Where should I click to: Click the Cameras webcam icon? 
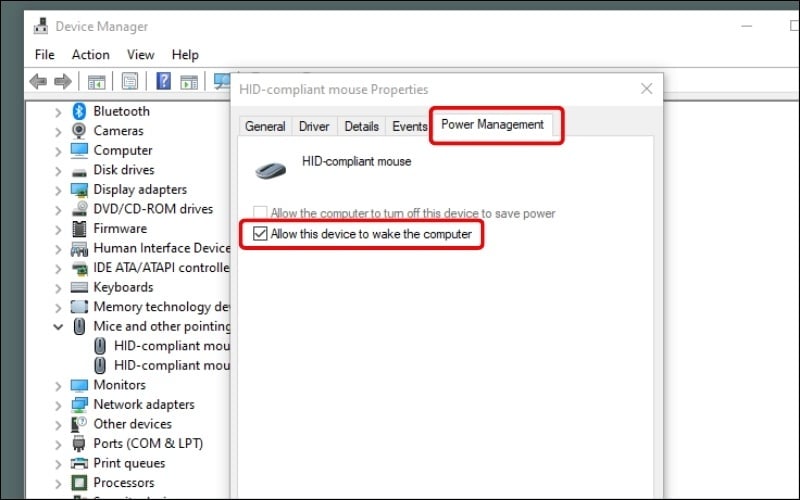click(79, 131)
